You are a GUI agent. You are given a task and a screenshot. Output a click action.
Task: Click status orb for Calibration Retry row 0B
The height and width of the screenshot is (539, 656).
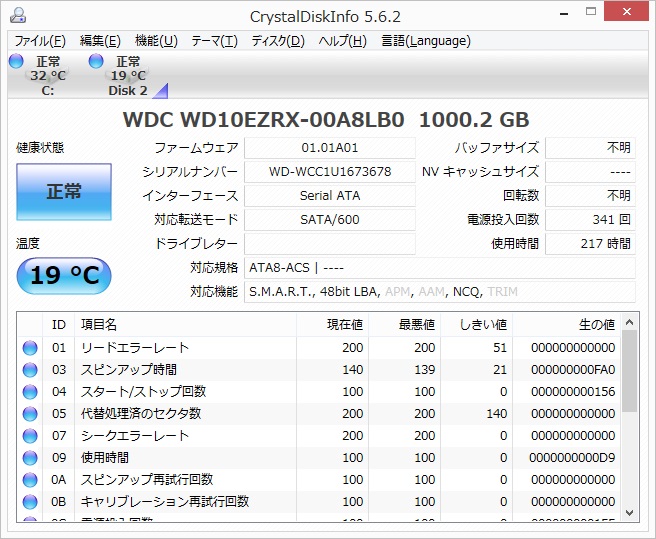pos(30,502)
